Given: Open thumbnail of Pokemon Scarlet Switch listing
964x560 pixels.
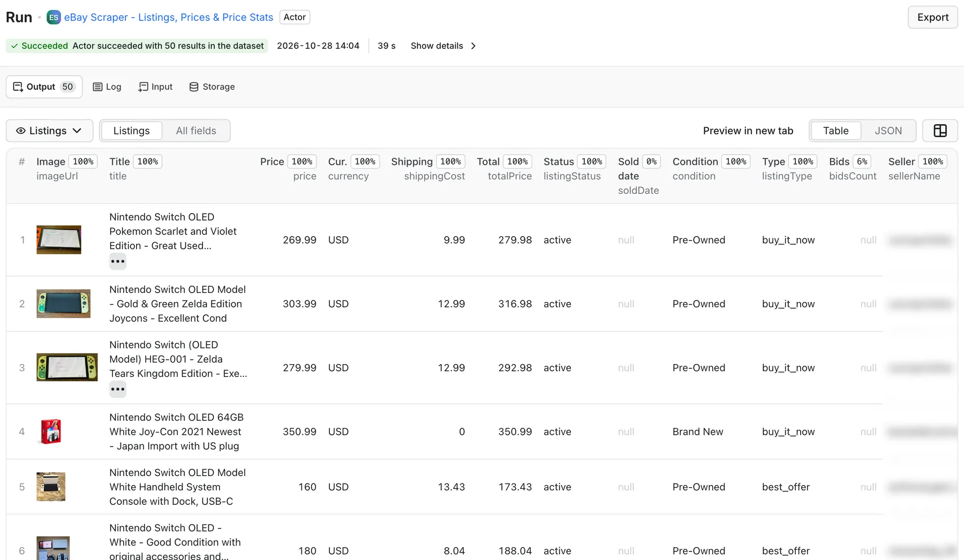Looking at the screenshot, I should (x=59, y=240).
